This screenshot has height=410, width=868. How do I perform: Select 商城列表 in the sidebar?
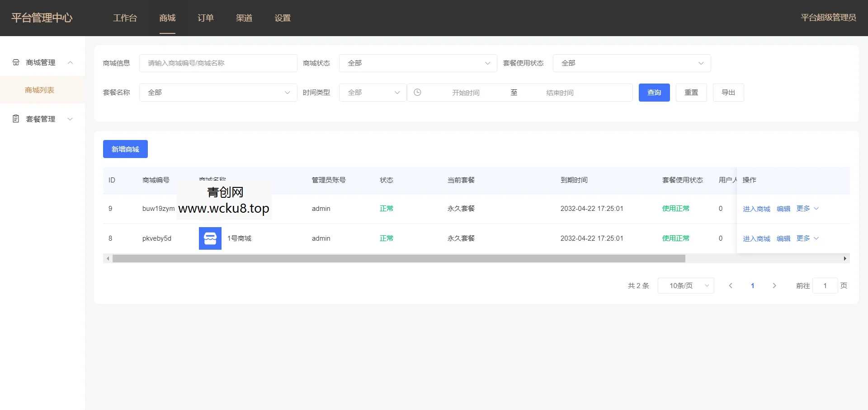coord(40,90)
